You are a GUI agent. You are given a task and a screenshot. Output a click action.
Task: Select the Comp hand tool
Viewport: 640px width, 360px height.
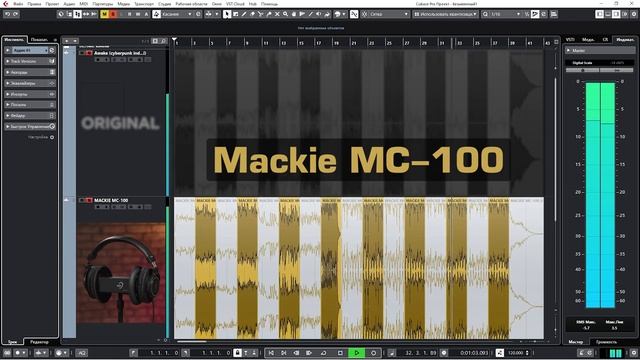[294, 14]
